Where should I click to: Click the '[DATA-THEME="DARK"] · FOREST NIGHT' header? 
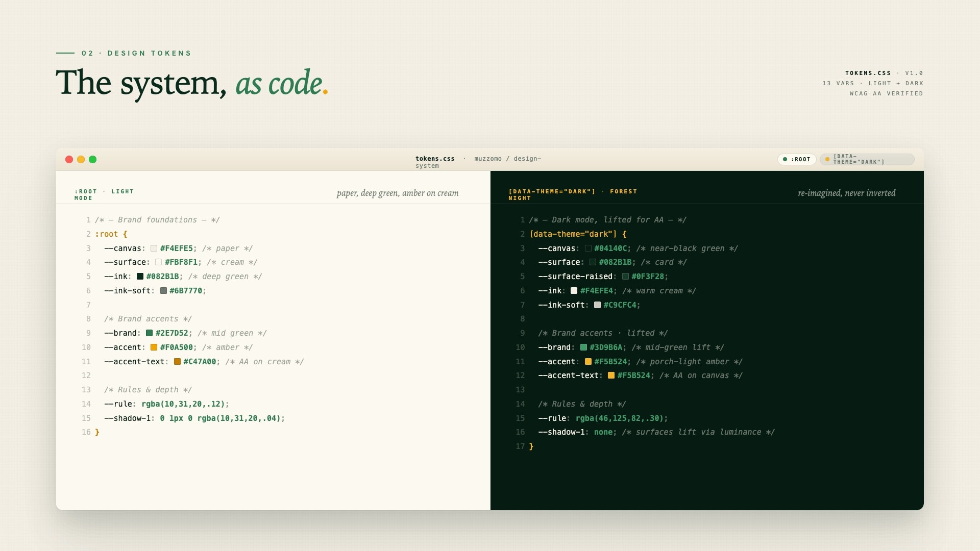pyautogui.click(x=573, y=194)
